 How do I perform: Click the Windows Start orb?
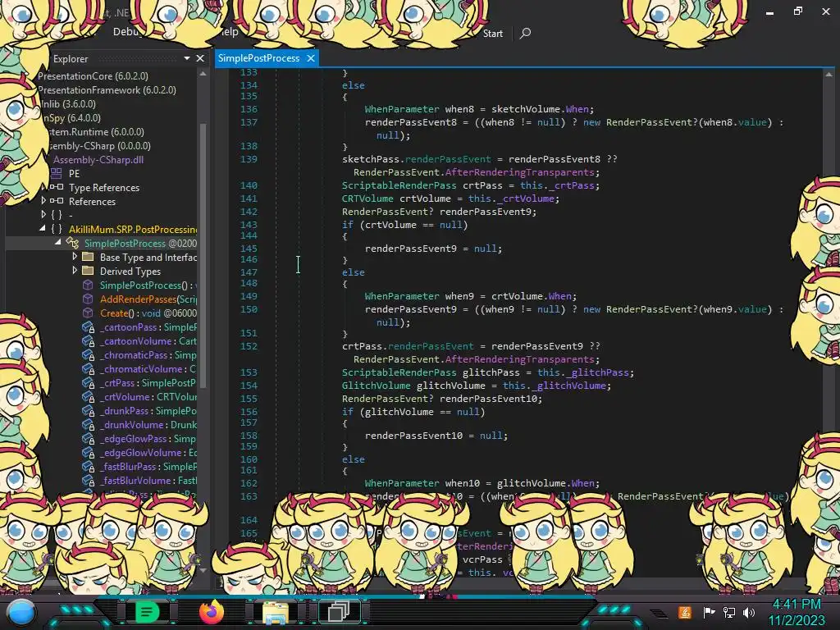tap(21, 612)
